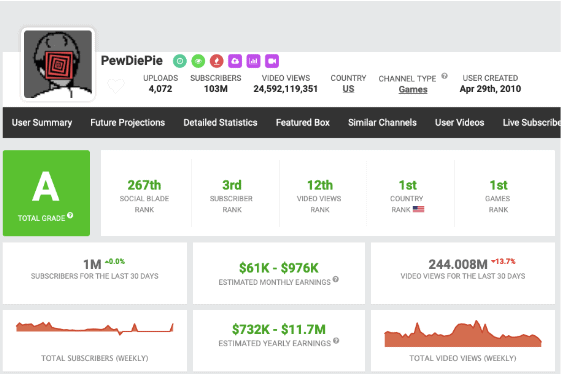Click the teal circular badge next to PewDiePie
Viewport: 561px width, 376px height.
[x=180, y=61]
